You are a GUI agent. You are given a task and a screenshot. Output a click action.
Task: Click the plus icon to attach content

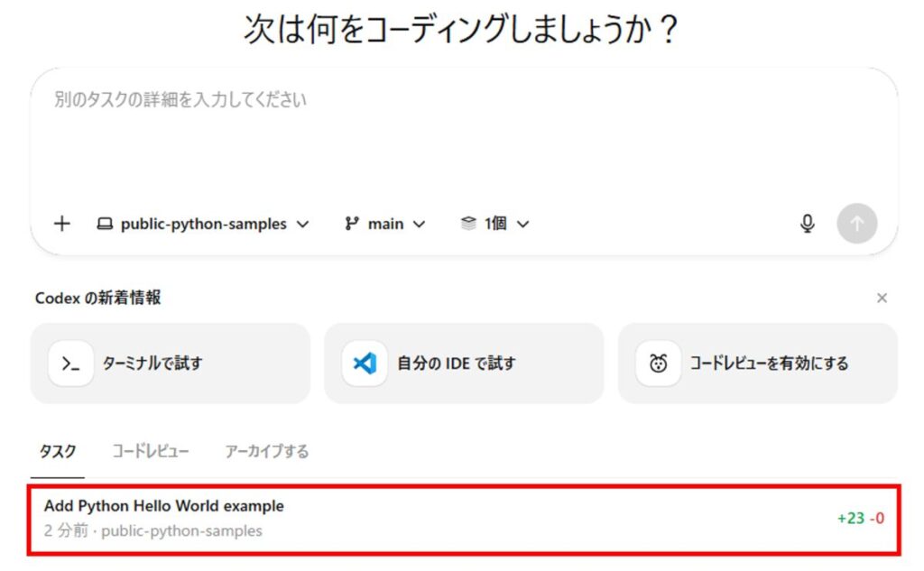[x=61, y=223]
